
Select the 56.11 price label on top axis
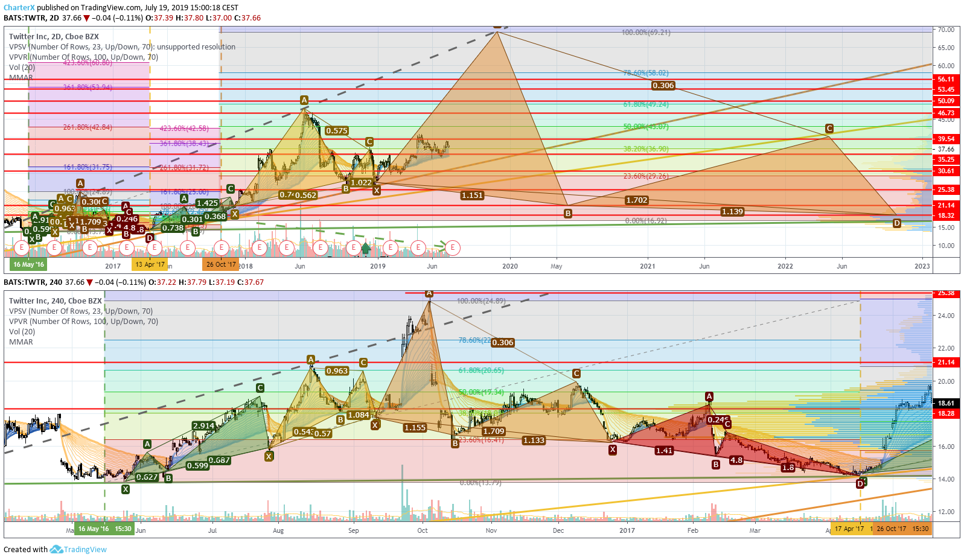click(x=946, y=79)
